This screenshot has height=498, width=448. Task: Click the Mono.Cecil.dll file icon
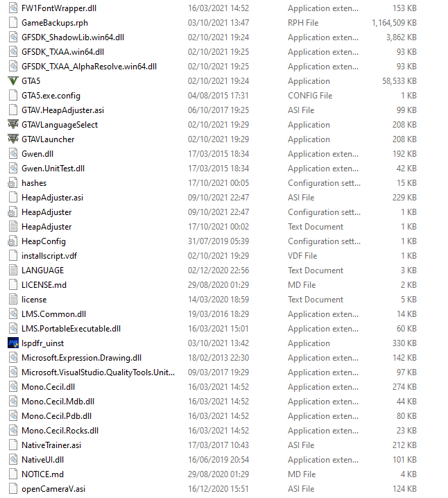coord(13,387)
